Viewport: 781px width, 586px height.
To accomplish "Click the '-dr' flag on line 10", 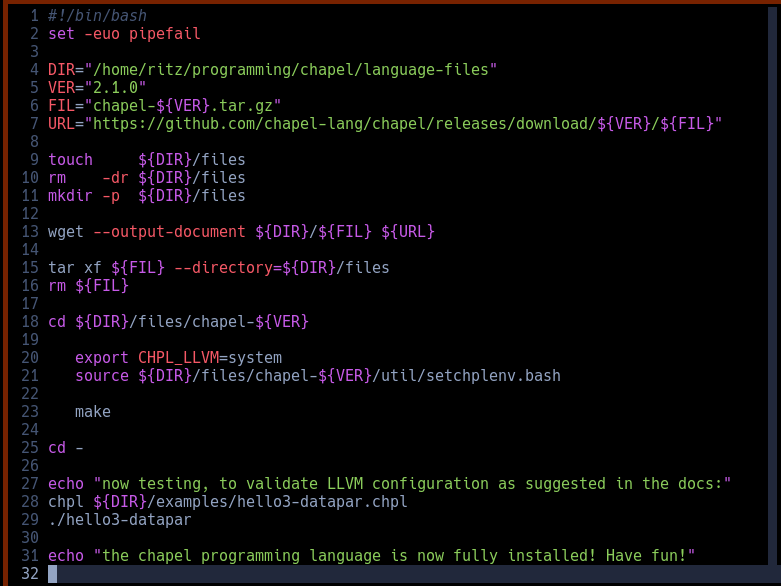I will pos(115,177).
